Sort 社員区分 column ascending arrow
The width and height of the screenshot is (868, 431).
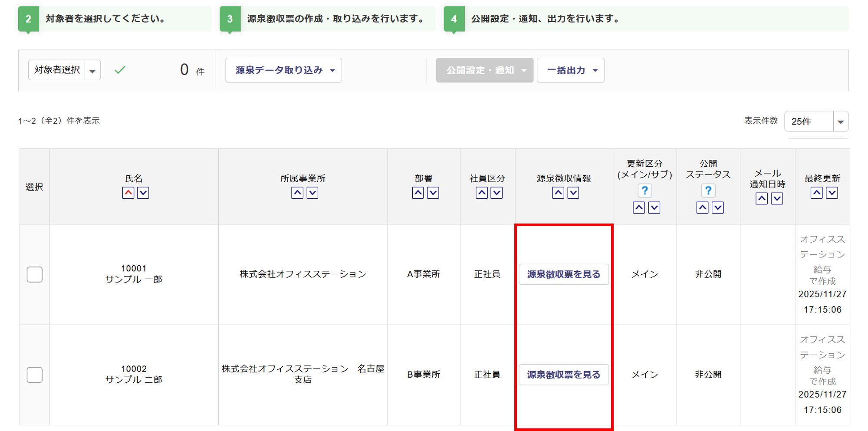tap(482, 193)
